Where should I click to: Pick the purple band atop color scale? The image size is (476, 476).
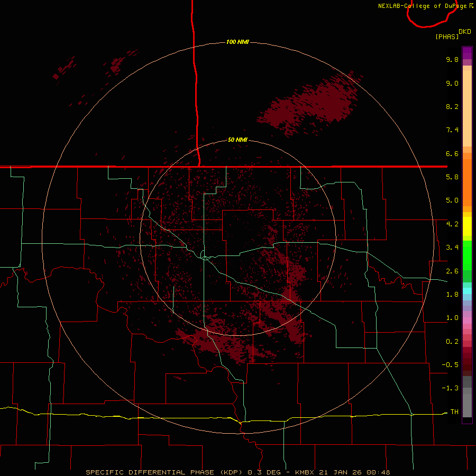(x=467, y=53)
